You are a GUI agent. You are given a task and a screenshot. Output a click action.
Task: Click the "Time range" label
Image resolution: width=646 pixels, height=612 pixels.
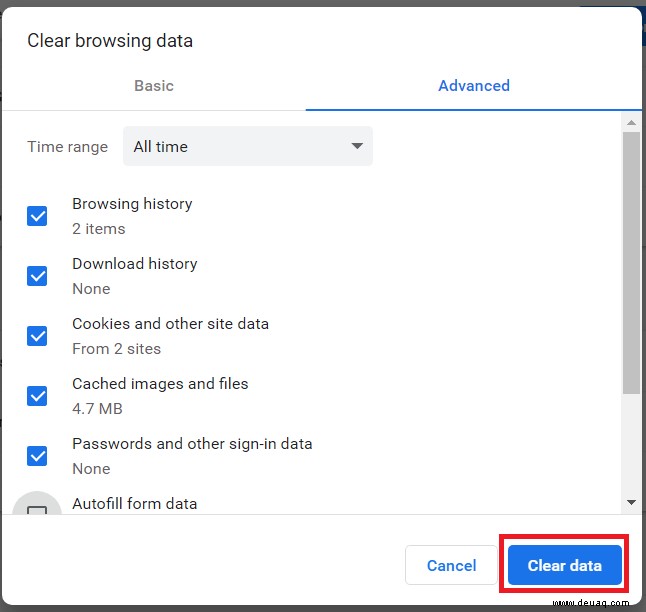click(x=68, y=147)
